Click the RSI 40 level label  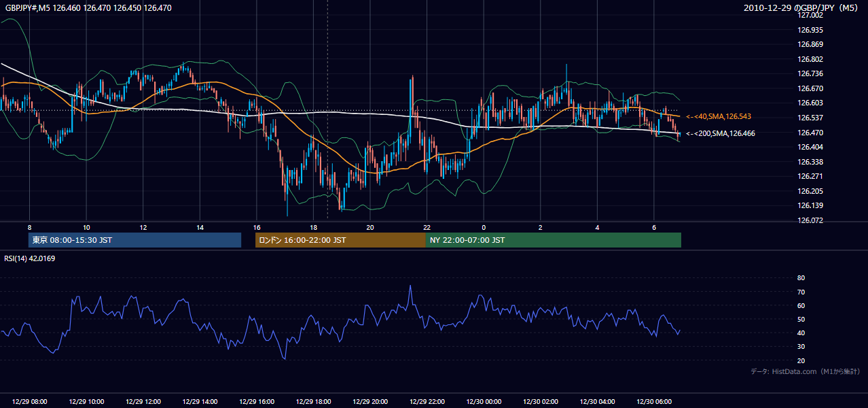tap(801, 333)
